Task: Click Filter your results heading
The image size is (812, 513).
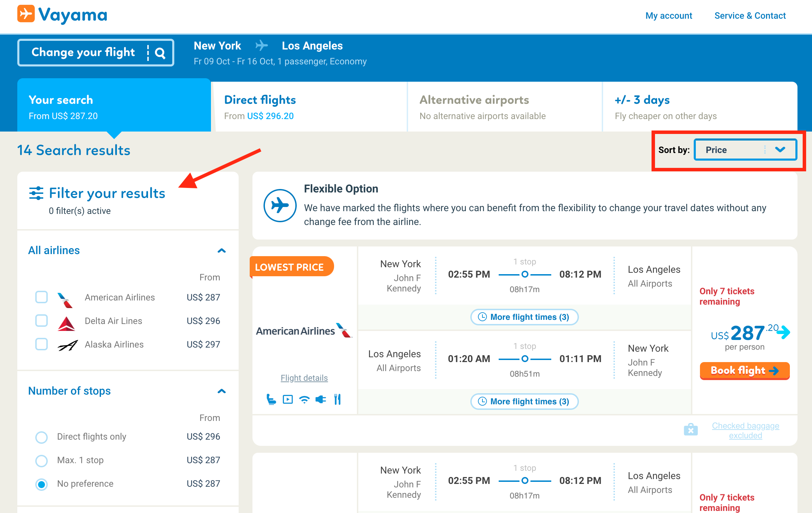Action: pos(107,193)
